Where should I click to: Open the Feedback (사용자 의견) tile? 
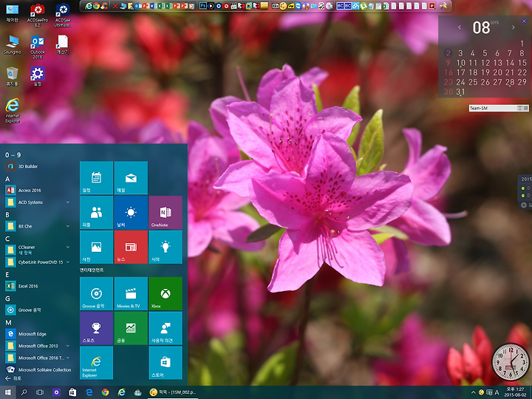click(166, 328)
